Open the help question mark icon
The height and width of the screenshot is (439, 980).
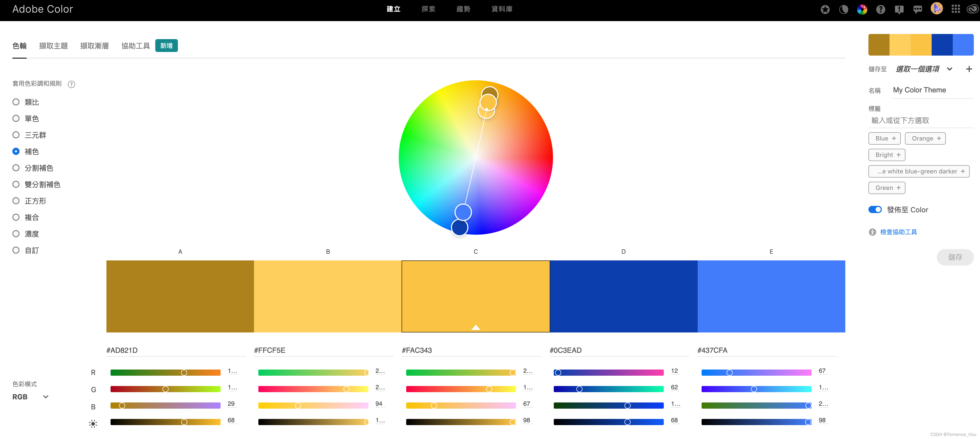[880, 10]
